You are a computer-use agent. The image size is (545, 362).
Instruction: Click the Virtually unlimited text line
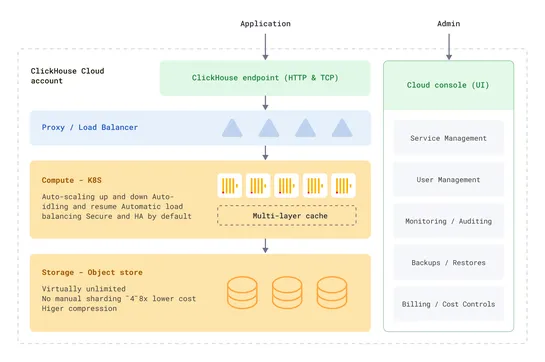click(84, 289)
